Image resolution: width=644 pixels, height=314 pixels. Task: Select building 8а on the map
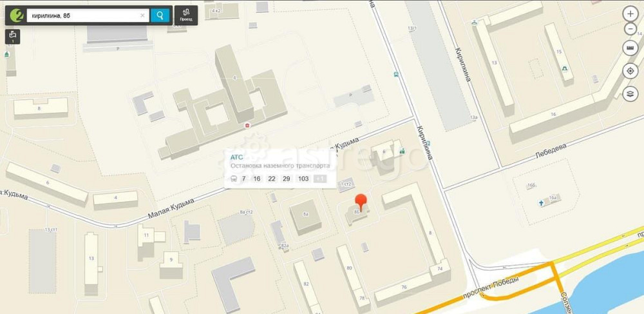(x=305, y=217)
